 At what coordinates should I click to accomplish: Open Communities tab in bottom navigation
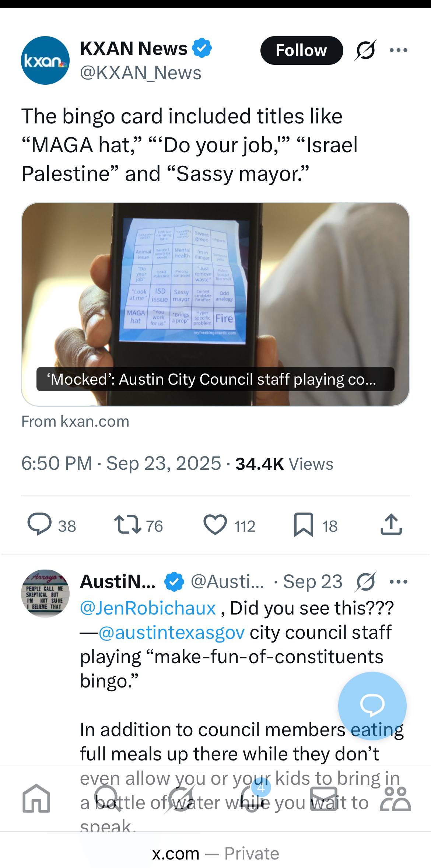(396, 799)
